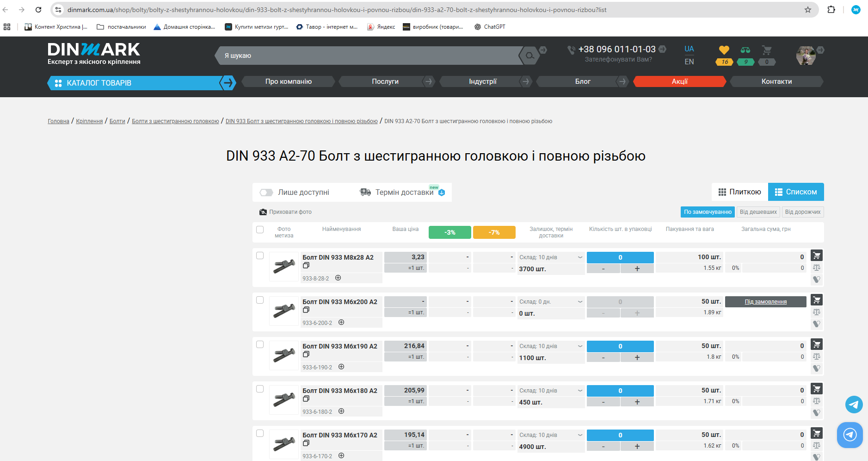Expand Блог submenu arrow
868x461 pixels.
click(x=622, y=81)
